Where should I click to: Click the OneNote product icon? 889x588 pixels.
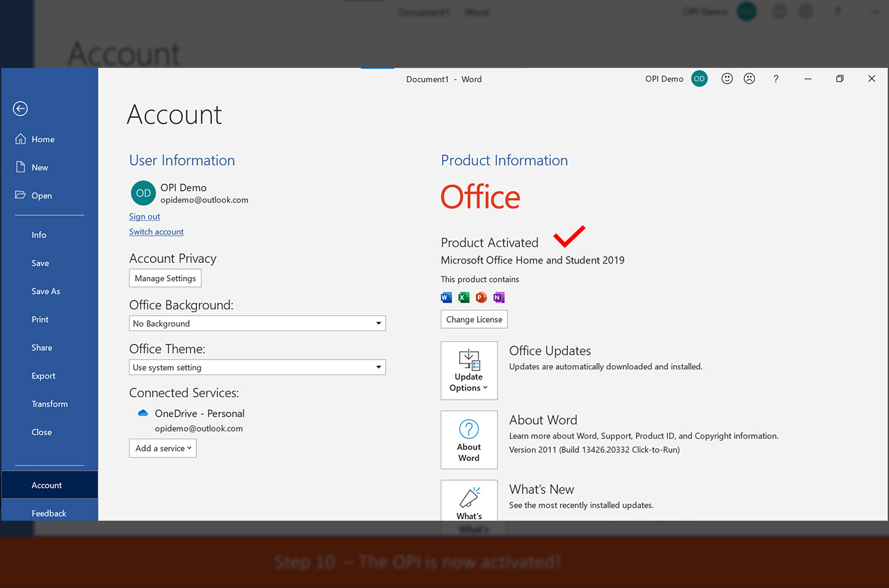pos(499,297)
